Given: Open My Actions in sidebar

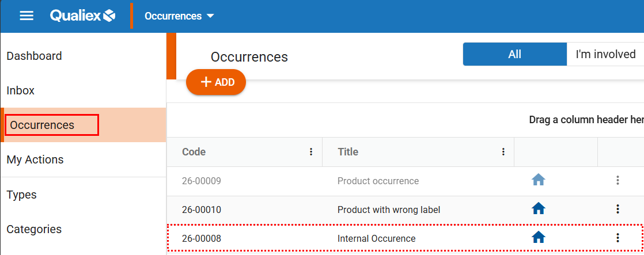Looking at the screenshot, I should tap(35, 159).
